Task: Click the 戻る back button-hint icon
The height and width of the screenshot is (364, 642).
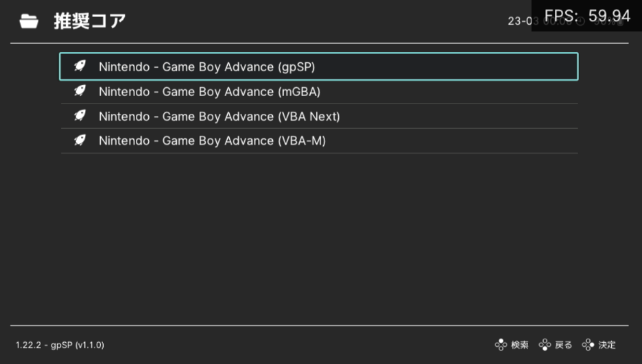Action: click(545, 345)
